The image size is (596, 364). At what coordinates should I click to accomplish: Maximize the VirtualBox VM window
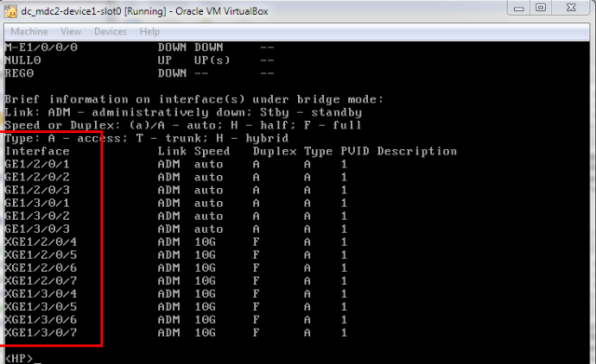(540, 7)
